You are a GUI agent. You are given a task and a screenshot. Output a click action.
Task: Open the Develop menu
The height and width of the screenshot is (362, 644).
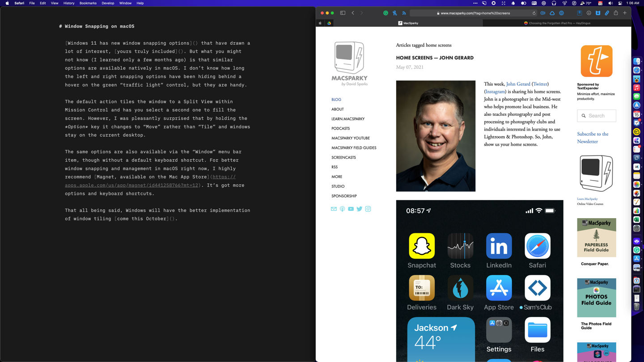(x=108, y=3)
